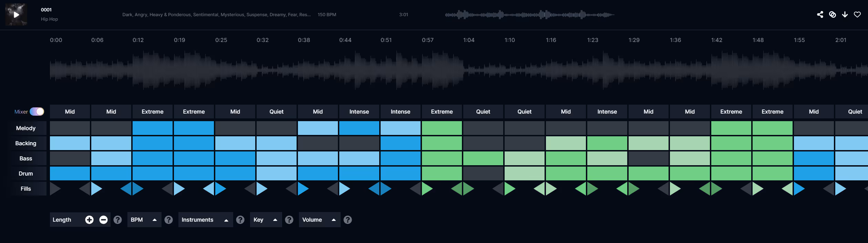
Task: Click right-pointing Fills triangle starting the 0:06 column
Action: [x=96, y=189]
